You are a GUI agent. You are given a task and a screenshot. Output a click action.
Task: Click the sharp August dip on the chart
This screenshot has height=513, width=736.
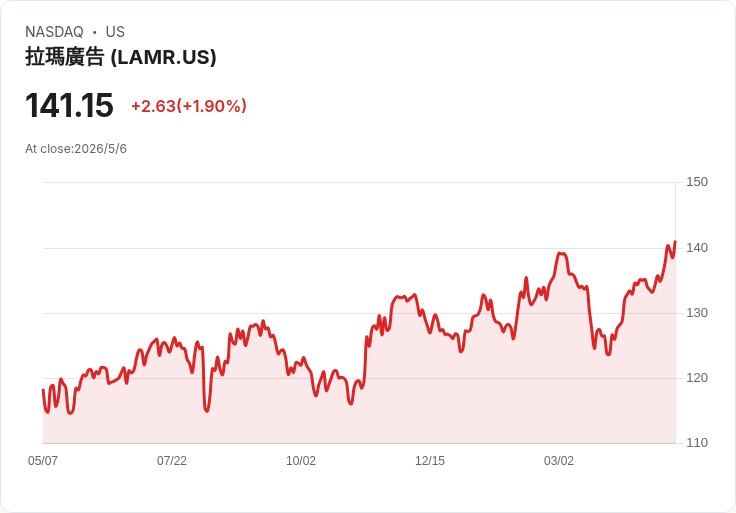point(207,411)
